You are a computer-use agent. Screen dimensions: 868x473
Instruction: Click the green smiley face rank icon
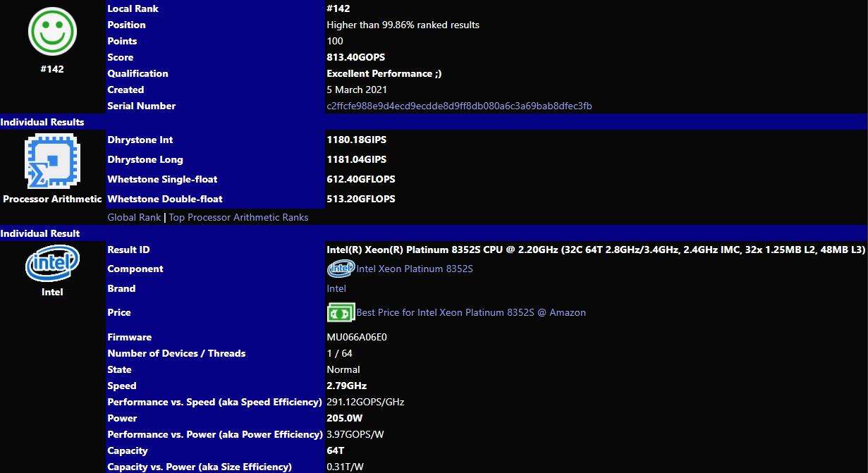pyautogui.click(x=52, y=32)
